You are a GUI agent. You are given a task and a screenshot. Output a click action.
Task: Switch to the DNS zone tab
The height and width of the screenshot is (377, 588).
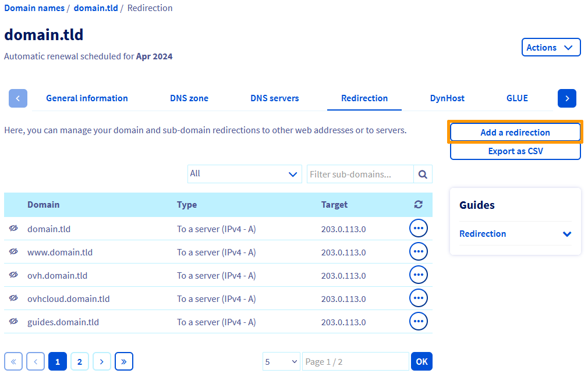(189, 98)
